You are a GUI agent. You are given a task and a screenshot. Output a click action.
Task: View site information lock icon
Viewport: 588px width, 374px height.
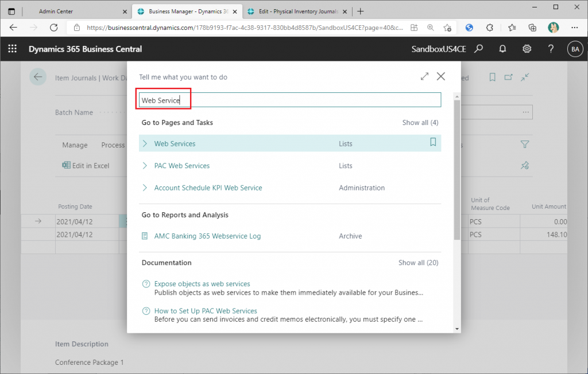tap(77, 28)
